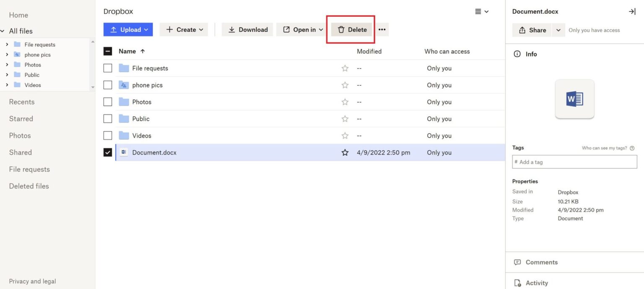The width and height of the screenshot is (644, 289).
Task: Open the Activity section
Action: pyautogui.click(x=537, y=283)
